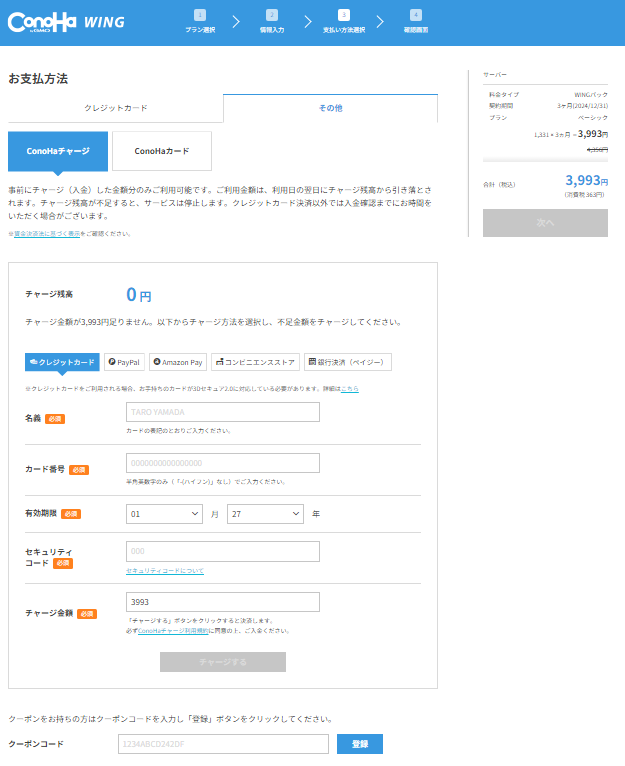Click the チャージする button

point(223,662)
